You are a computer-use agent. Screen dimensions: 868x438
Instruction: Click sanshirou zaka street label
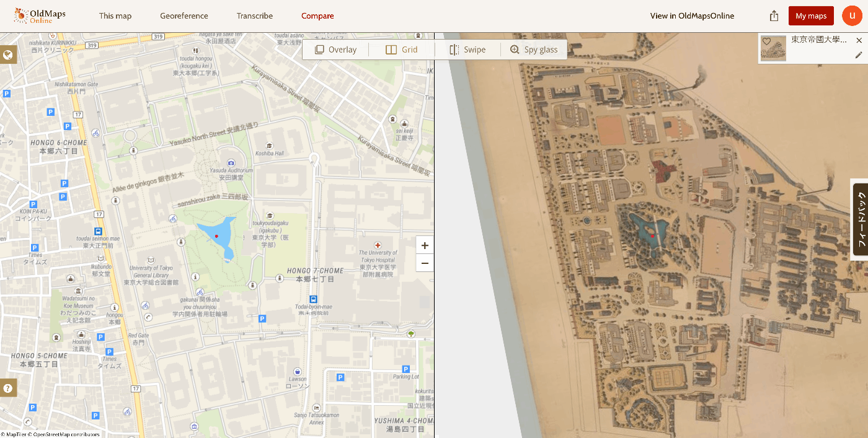(213, 200)
